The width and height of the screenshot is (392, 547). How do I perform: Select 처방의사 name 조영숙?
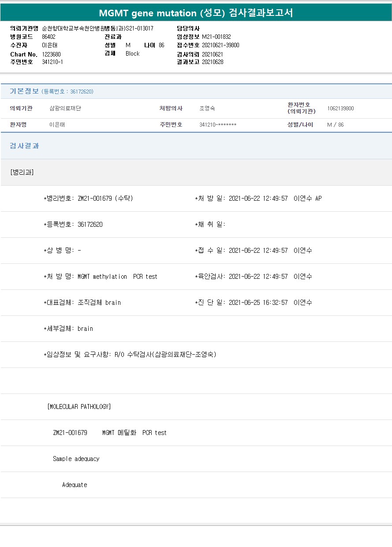[207, 109]
